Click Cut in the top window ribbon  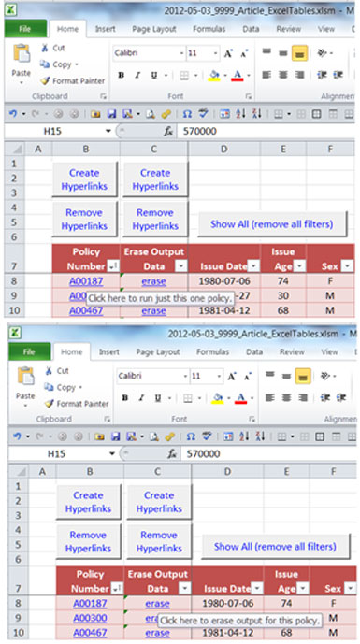(x=53, y=48)
